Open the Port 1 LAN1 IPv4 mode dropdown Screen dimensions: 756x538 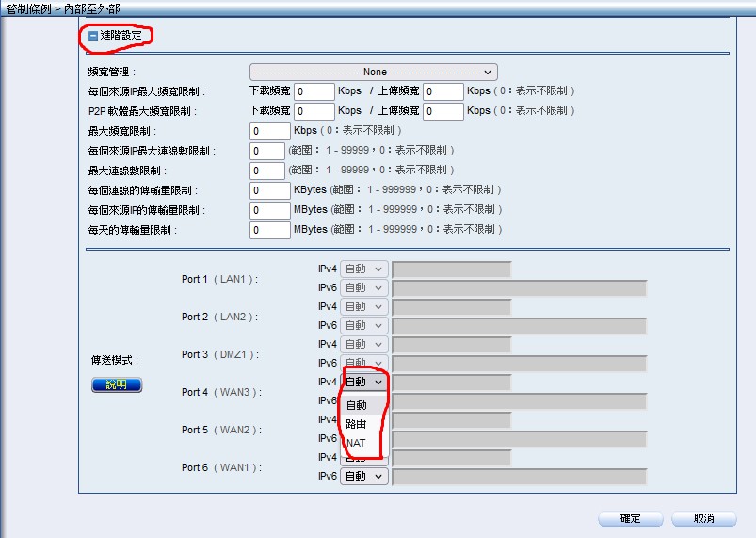point(363,269)
